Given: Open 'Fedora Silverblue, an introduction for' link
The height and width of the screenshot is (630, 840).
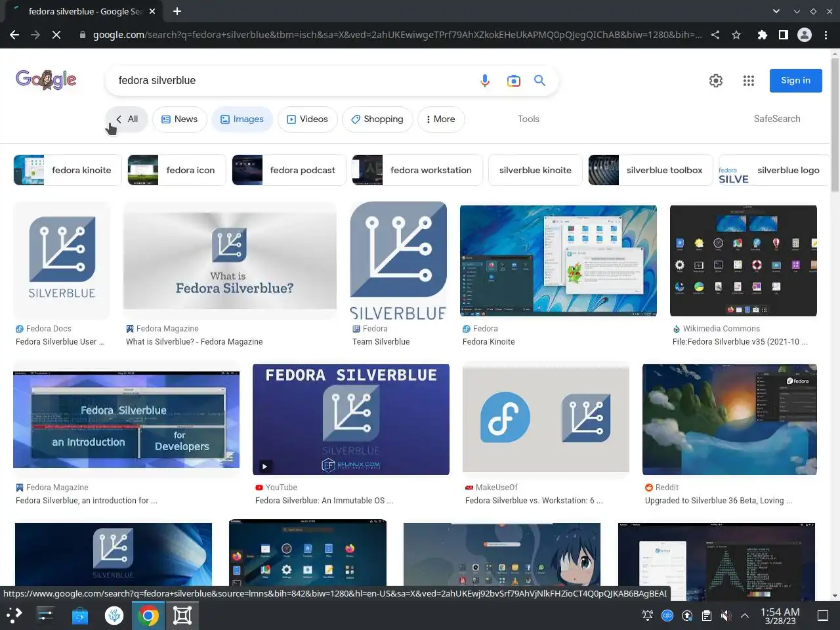Looking at the screenshot, I should [87, 501].
